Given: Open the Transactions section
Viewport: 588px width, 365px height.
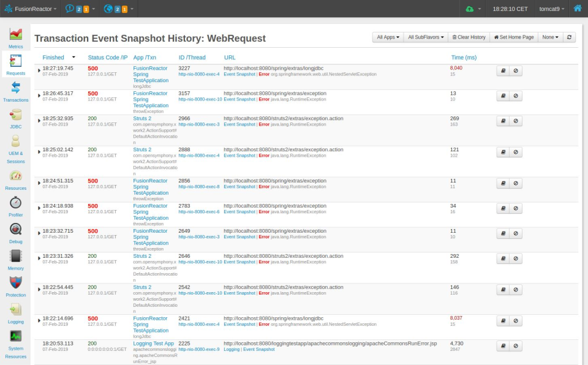Looking at the screenshot, I should tap(15, 92).
